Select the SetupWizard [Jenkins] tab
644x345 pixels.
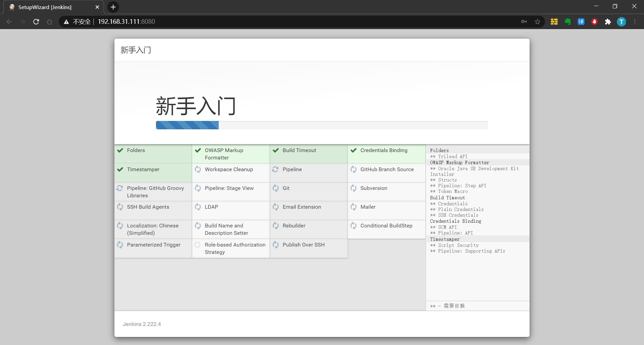[54, 7]
